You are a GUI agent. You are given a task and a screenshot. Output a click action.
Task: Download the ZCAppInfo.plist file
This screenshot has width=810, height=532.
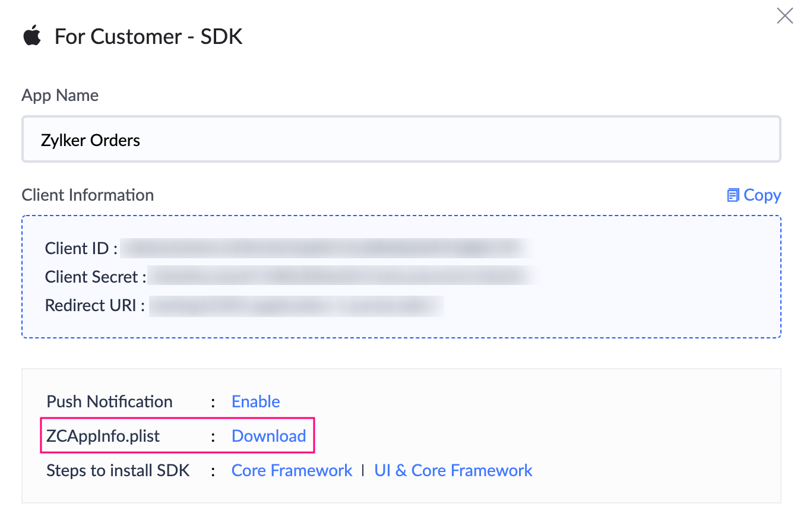269,436
